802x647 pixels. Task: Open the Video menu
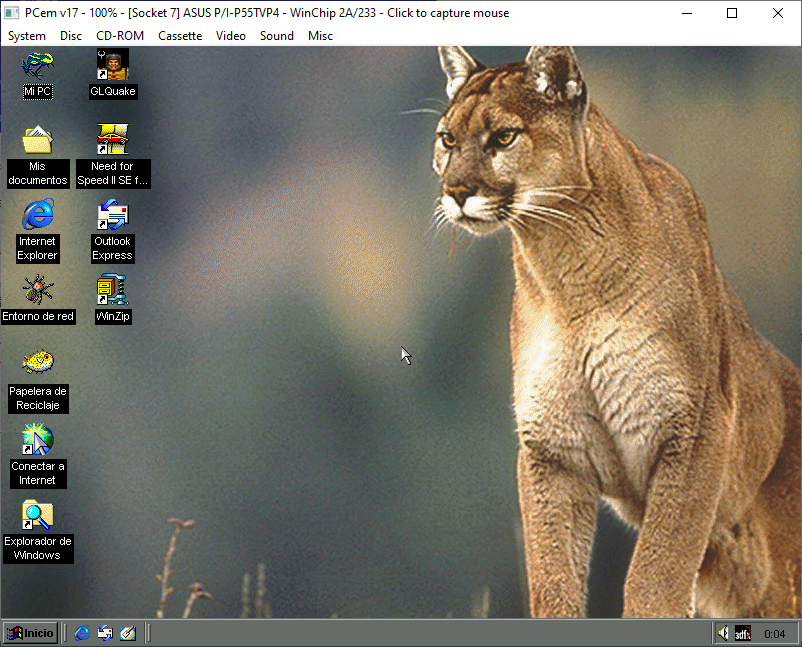coord(231,36)
